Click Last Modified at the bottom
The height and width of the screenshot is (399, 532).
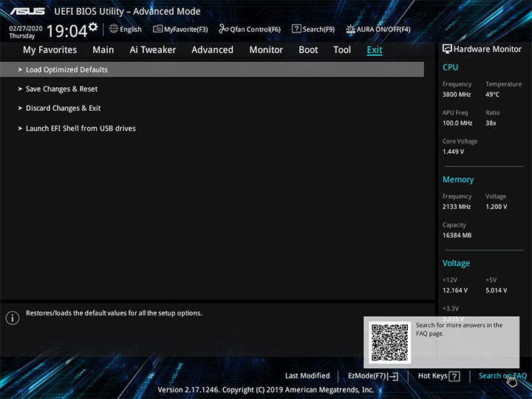click(307, 375)
